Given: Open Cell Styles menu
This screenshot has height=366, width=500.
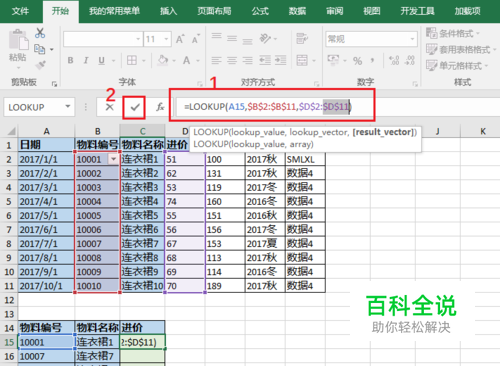Looking at the screenshot, I should pyautogui.click(x=457, y=66).
